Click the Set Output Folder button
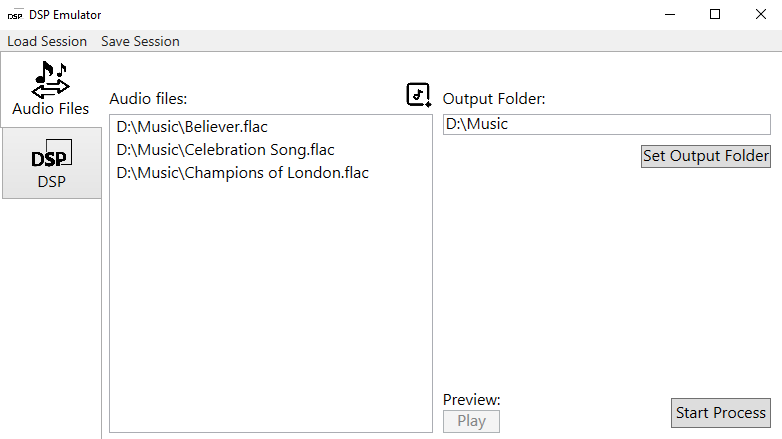This screenshot has width=782, height=439. click(x=706, y=156)
